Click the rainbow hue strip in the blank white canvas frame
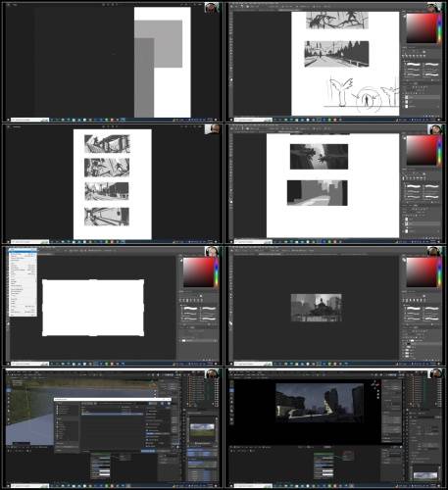448x490 pixels. pos(216,272)
